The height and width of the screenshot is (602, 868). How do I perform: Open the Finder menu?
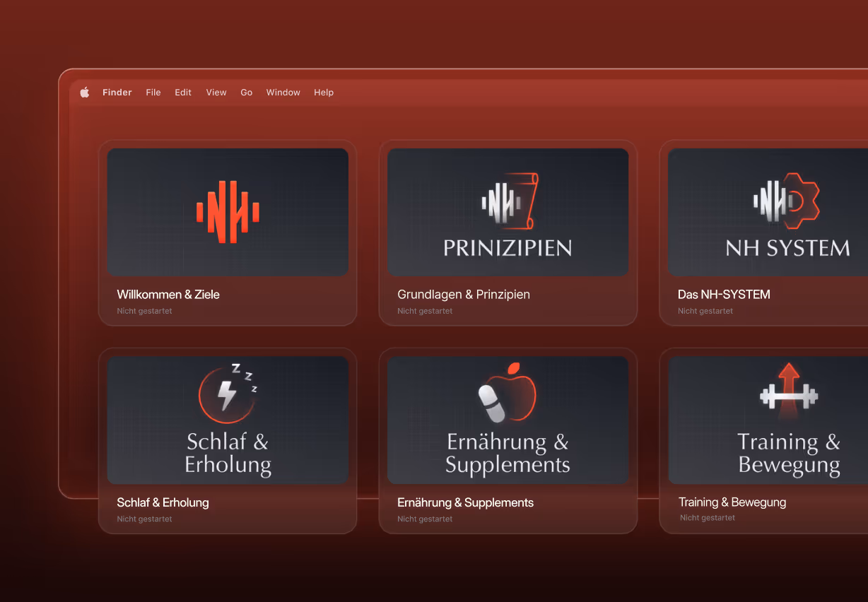[x=117, y=93]
